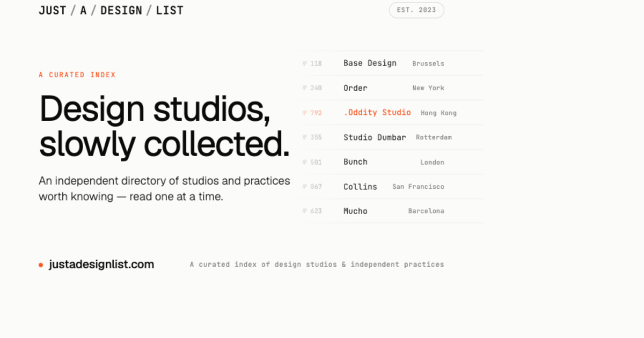This screenshot has height=338, width=644.
Task: Click the number 355 index label
Action: click(312, 137)
